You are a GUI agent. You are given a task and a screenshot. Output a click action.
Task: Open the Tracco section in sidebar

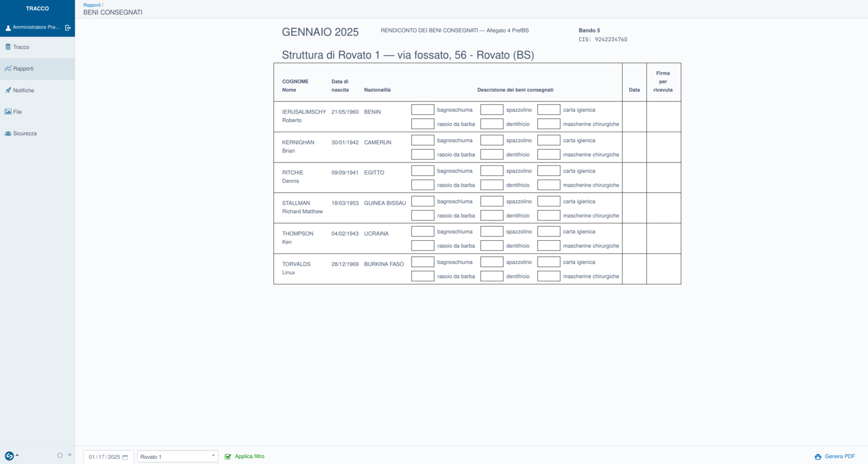click(37, 47)
